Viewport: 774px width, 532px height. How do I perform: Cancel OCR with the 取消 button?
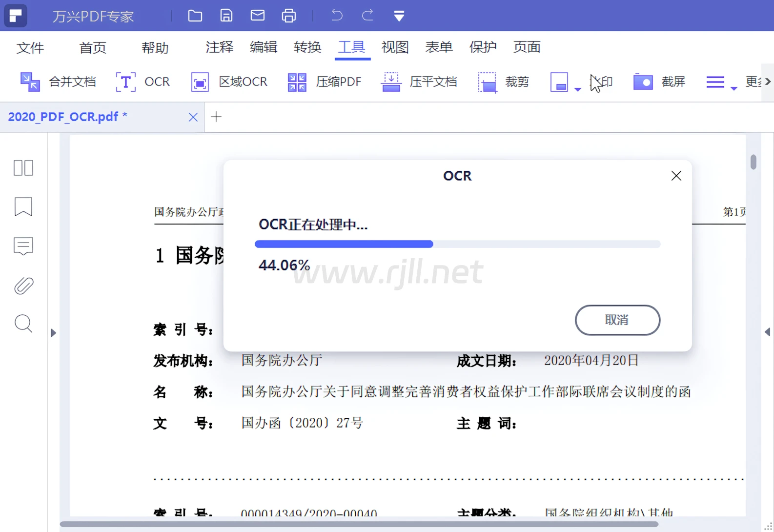tap(617, 320)
